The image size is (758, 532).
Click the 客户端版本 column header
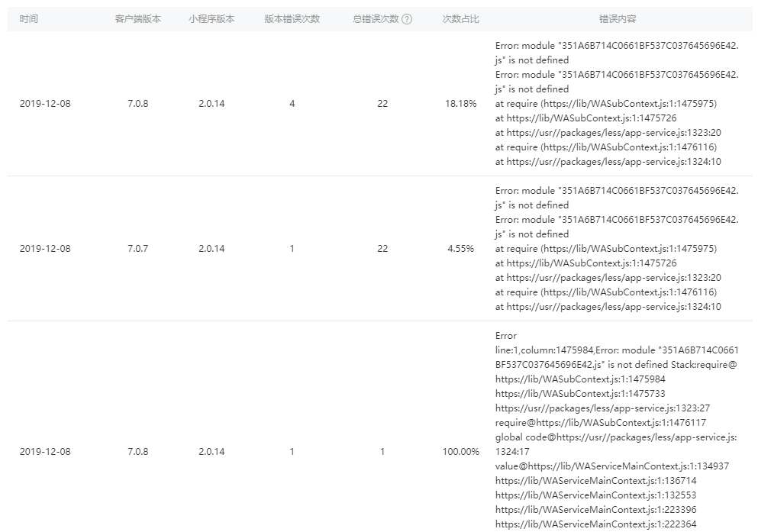pyautogui.click(x=137, y=19)
